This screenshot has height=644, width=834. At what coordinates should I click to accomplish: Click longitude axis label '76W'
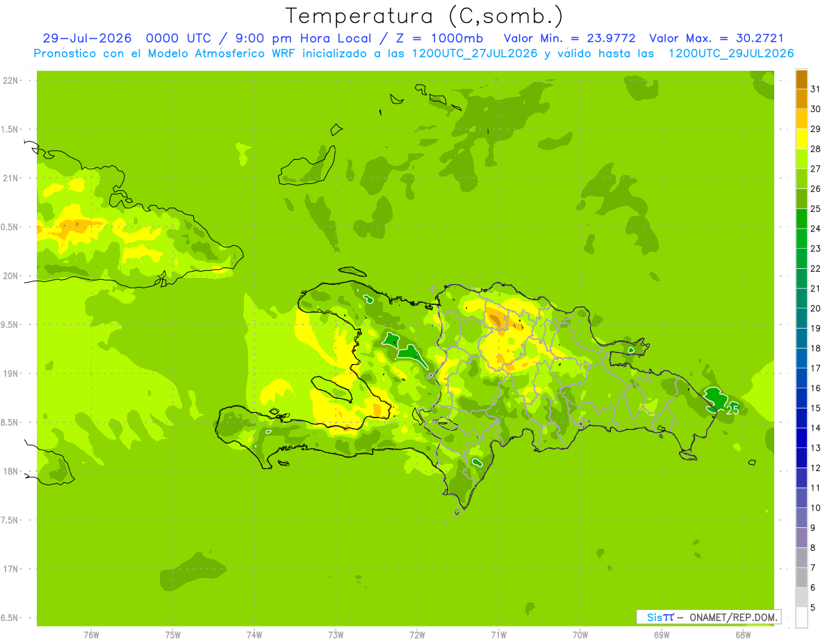click(x=91, y=635)
